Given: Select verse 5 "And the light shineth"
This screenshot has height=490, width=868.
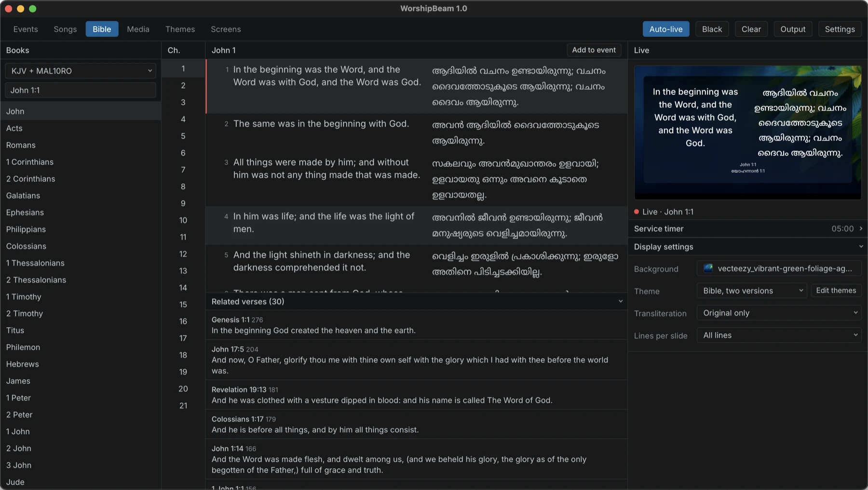Looking at the screenshot, I should [x=417, y=264].
